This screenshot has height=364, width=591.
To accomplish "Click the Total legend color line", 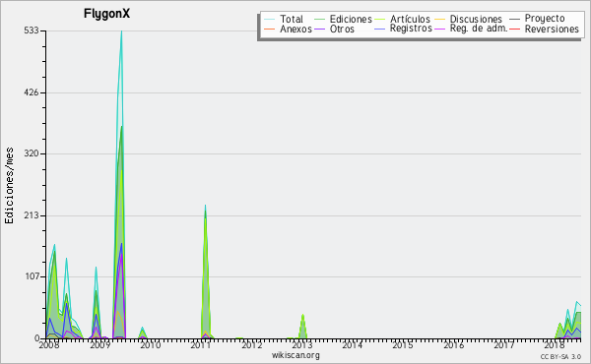I will [270, 20].
